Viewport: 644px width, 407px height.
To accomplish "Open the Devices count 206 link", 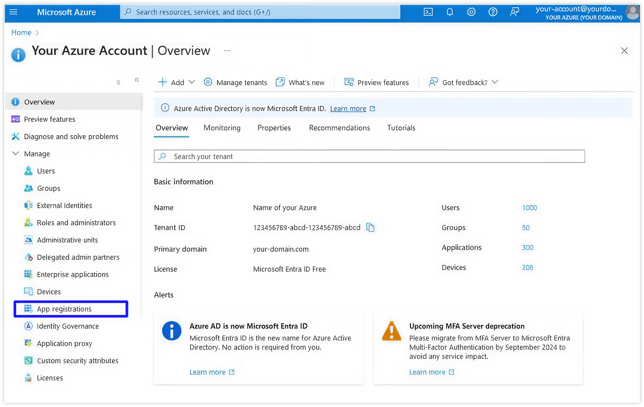I will tap(527, 267).
